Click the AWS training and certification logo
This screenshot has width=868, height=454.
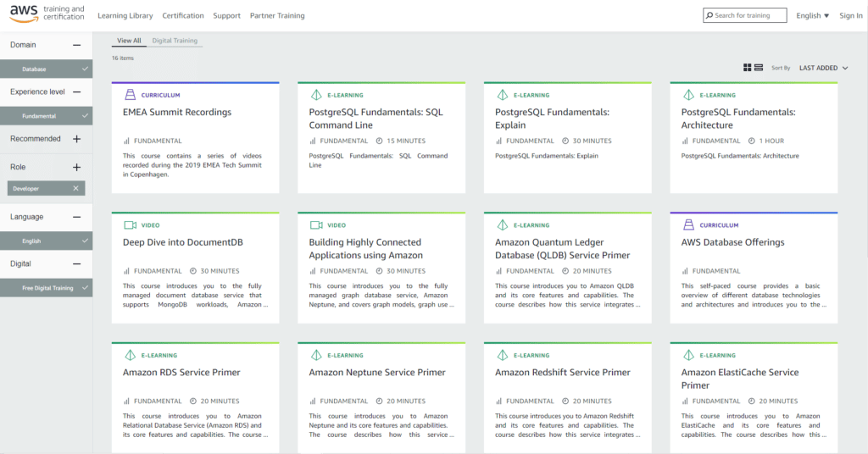coord(47,14)
